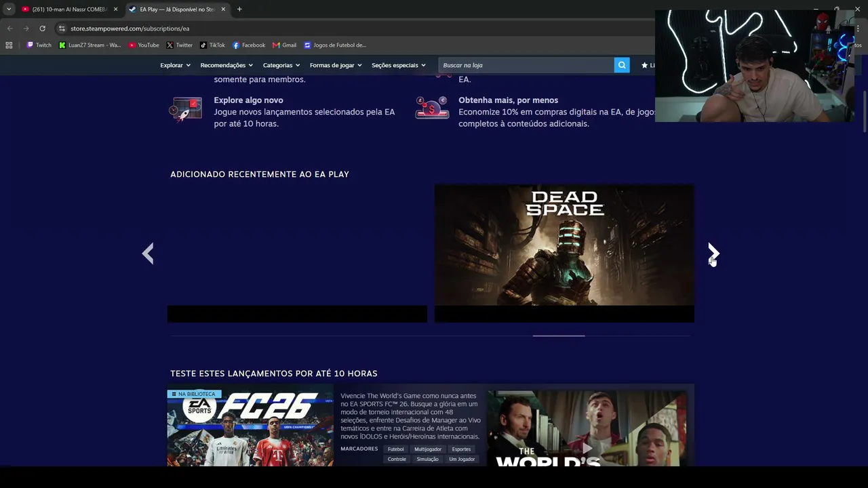868x488 pixels.
Task: Click the blue magnifier search button
Action: [622, 65]
